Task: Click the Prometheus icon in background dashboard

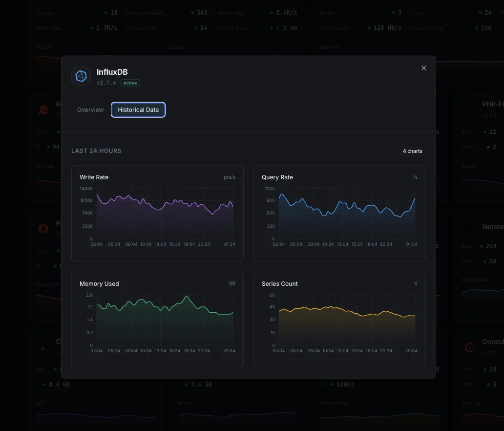Action: coord(43,229)
